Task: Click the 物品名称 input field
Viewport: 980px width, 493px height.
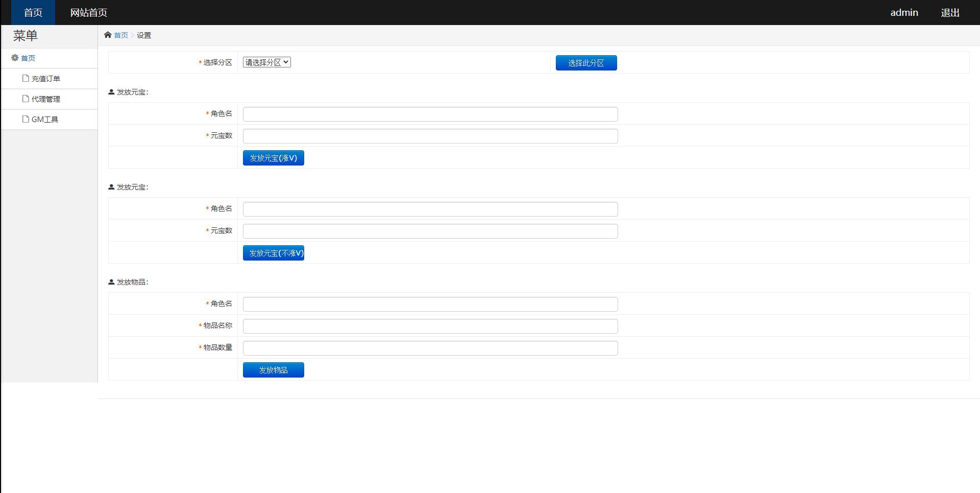Action: [x=430, y=326]
